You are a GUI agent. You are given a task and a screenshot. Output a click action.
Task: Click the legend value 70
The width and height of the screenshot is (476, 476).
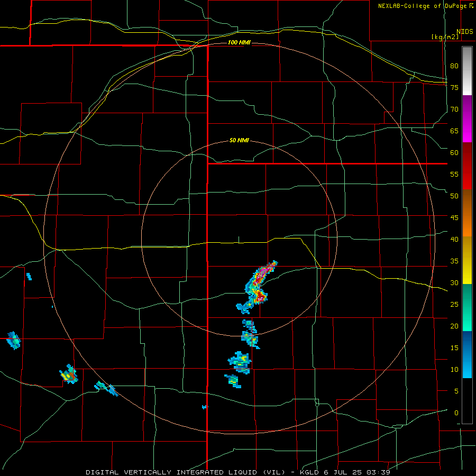454,109
